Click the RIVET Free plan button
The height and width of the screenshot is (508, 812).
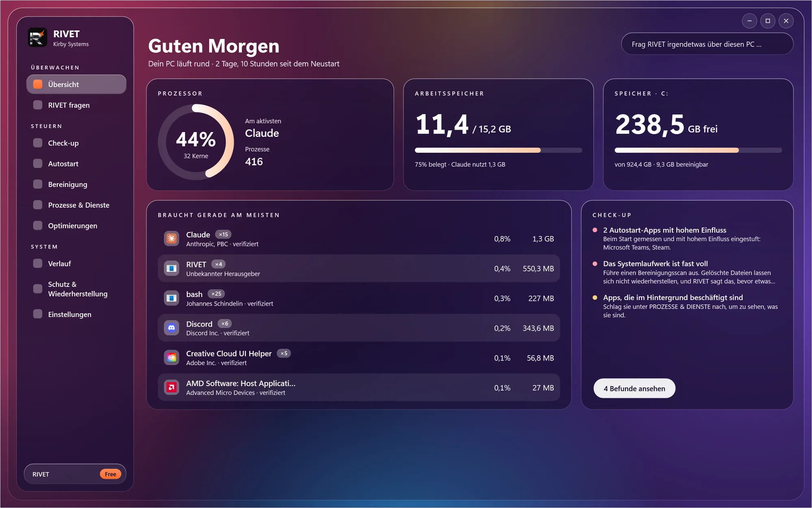tap(75, 474)
